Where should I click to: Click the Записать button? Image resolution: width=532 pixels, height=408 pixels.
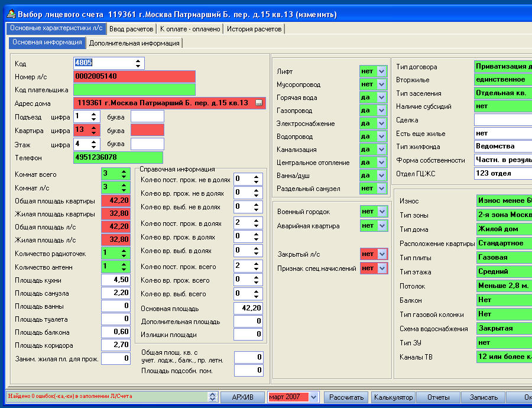tap(484, 397)
